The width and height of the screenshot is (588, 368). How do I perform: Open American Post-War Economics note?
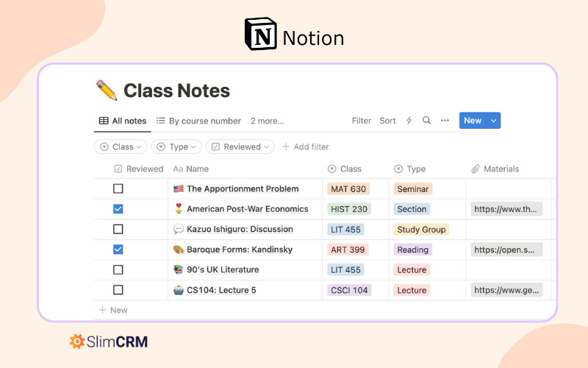(248, 209)
